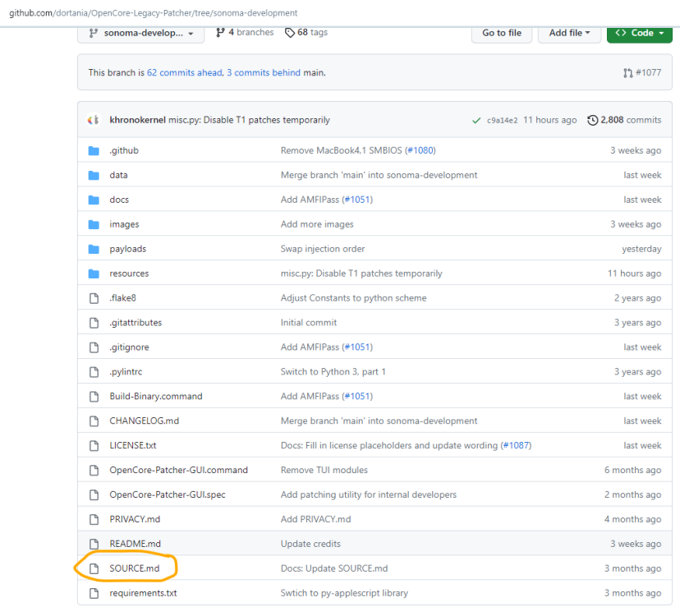The height and width of the screenshot is (616, 680).
Task: Open 'Swap injection order' commit message
Action: (x=323, y=249)
